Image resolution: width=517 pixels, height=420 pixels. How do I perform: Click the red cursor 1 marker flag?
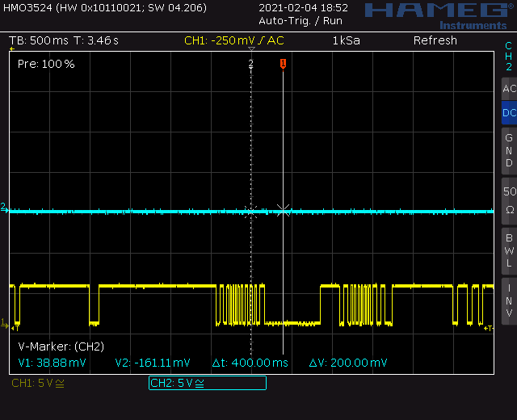coord(283,64)
